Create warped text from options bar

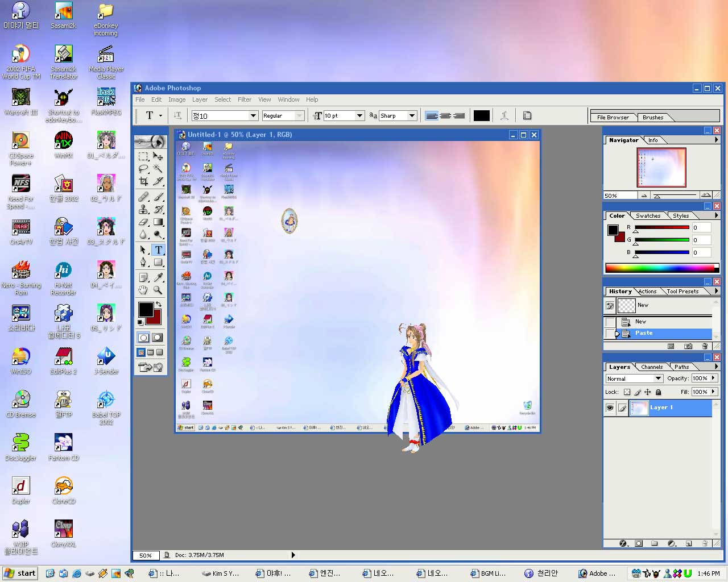click(504, 115)
